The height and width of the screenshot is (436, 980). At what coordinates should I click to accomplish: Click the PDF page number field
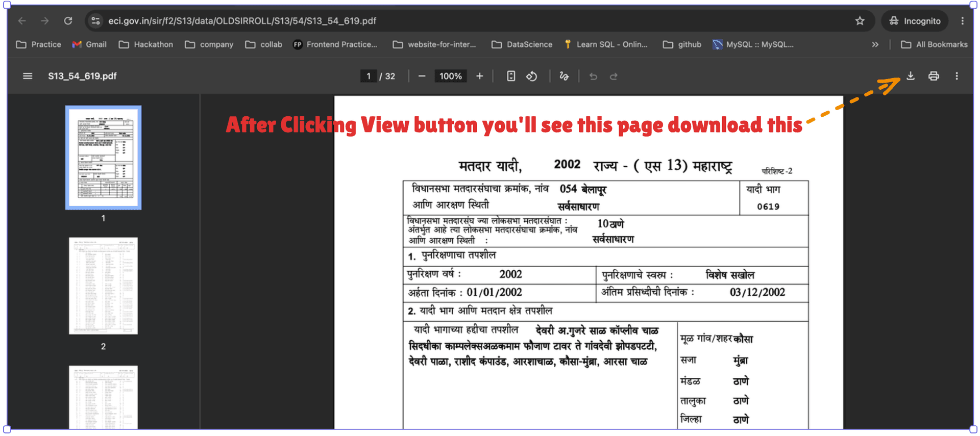[369, 76]
